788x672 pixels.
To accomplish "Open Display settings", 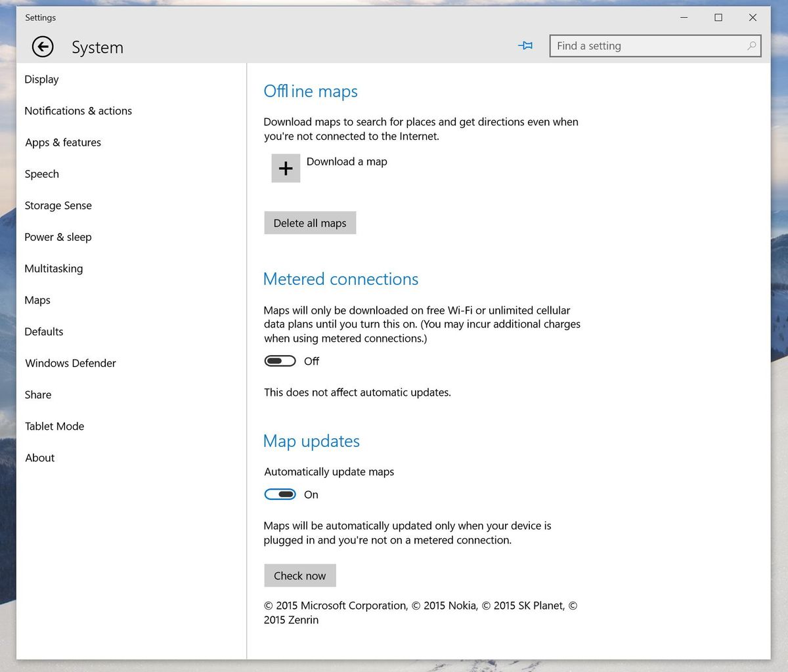I will (x=41, y=79).
